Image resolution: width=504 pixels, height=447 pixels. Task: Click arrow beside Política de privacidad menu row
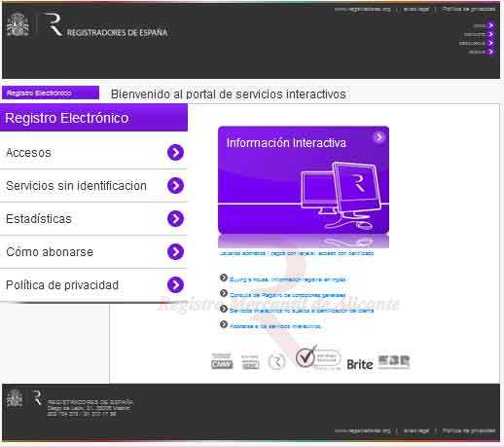click(175, 284)
